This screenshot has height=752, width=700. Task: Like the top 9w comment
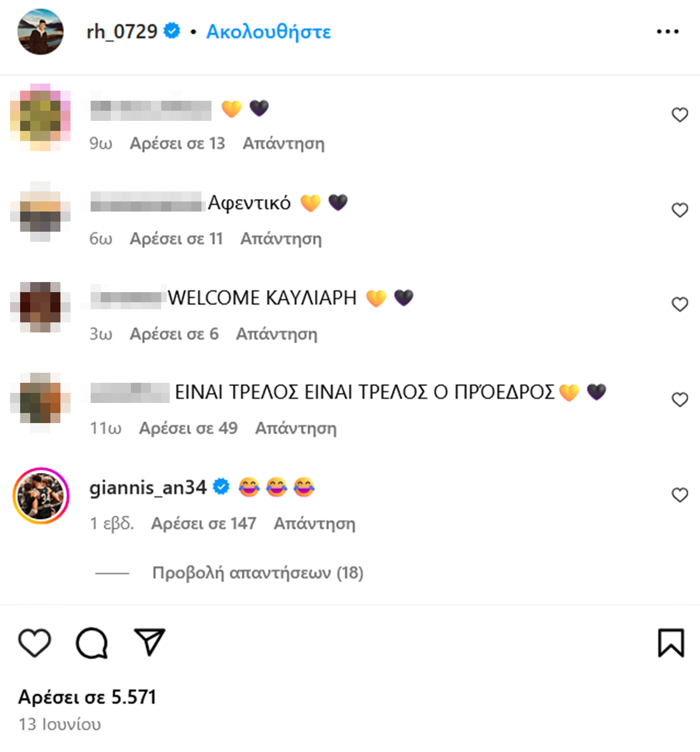pos(680,115)
